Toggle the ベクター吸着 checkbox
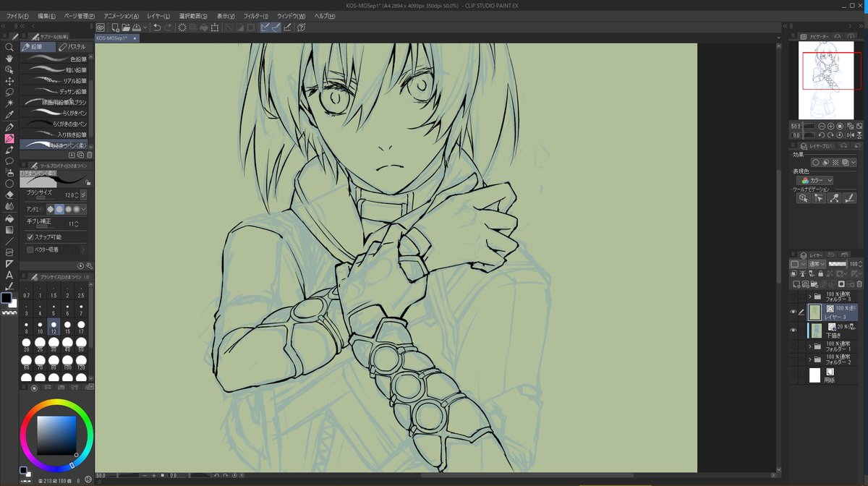 click(x=30, y=250)
